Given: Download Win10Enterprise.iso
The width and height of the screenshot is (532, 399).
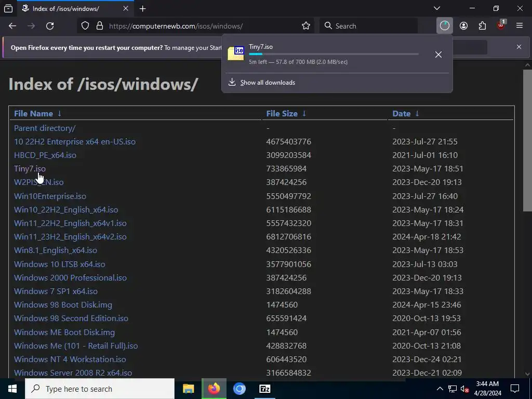Looking at the screenshot, I should click(50, 196).
